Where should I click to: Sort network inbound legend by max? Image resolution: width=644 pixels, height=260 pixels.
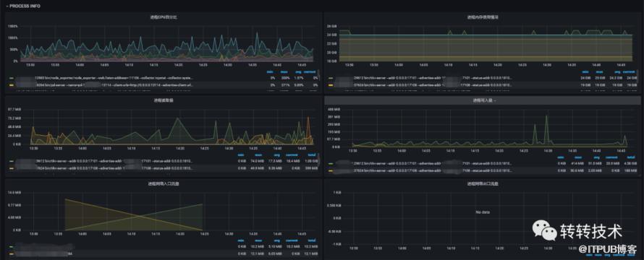pyautogui.click(x=258, y=240)
